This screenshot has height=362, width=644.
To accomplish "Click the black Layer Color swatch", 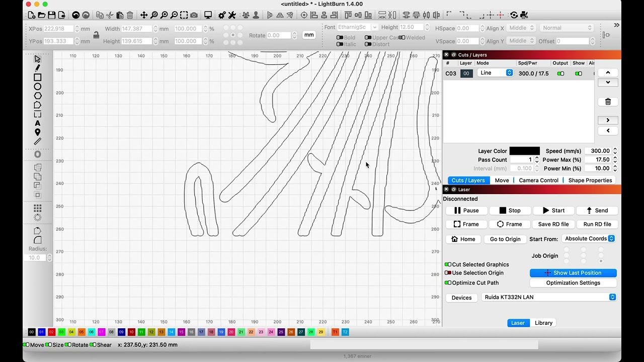I will click(x=524, y=151).
